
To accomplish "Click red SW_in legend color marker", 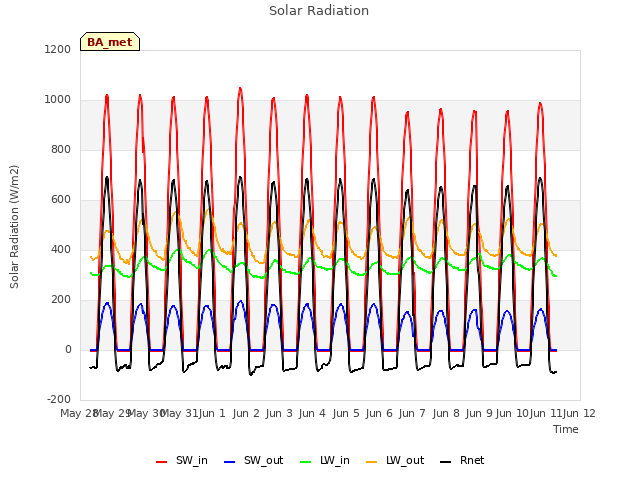I will (x=162, y=462).
